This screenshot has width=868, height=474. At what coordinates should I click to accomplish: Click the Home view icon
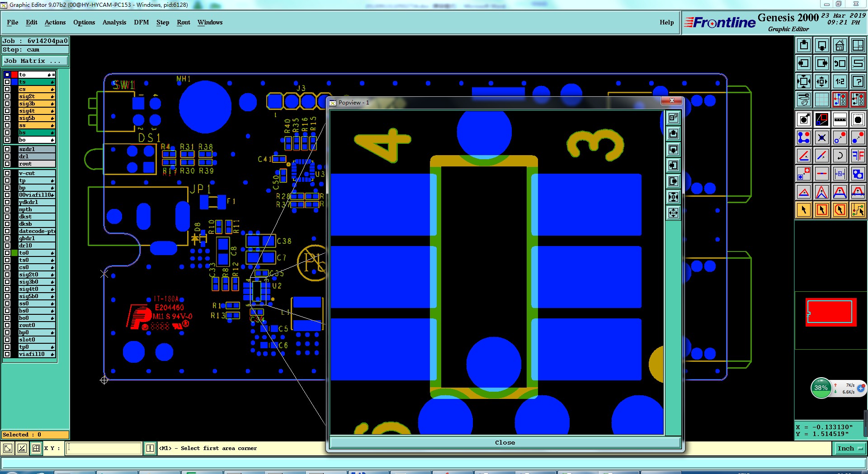pyautogui.click(x=840, y=45)
